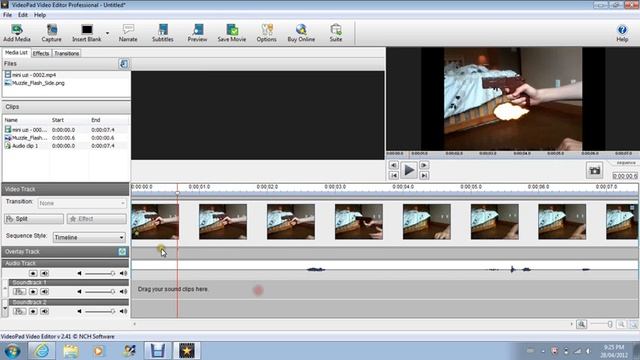This screenshot has height=360, width=640.
Task: Open the Edit menu
Action: point(23,15)
